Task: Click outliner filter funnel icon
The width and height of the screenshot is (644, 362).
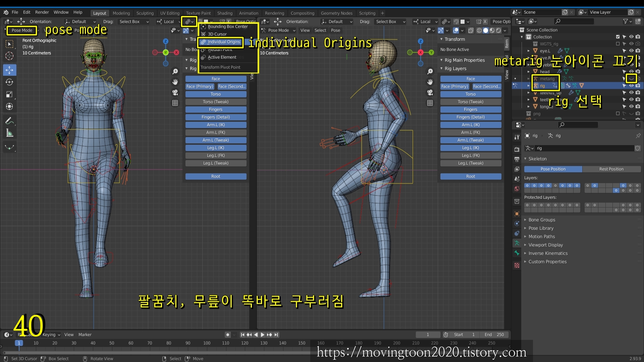Action: coord(625,21)
